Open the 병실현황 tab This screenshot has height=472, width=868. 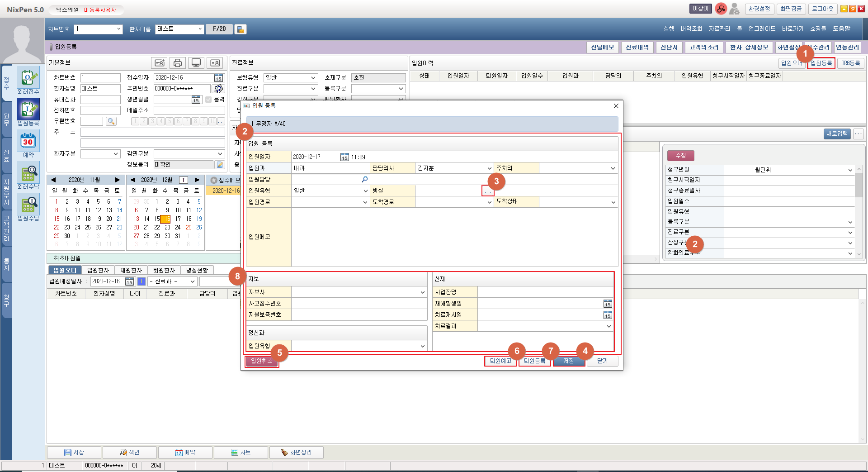coord(197,270)
